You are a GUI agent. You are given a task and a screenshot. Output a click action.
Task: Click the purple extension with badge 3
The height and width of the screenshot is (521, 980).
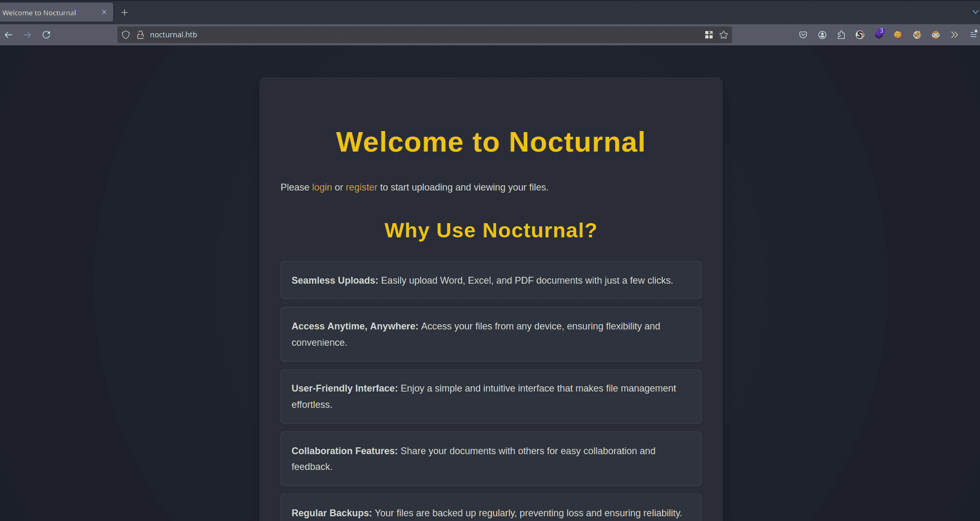point(879,35)
